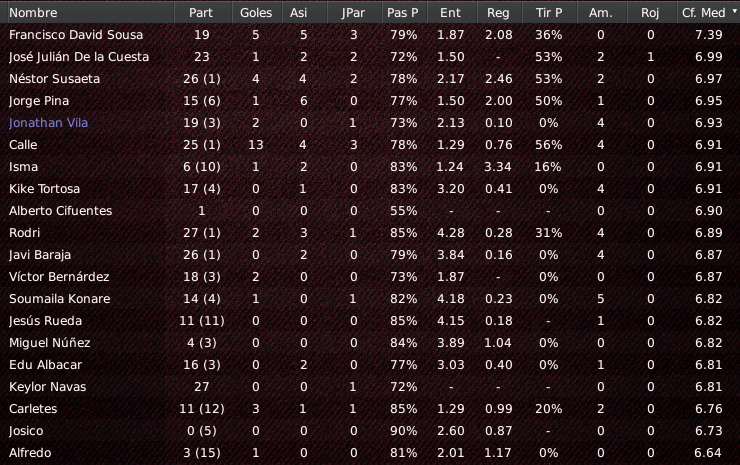Click the sort arrow on Cf. Med column
Image resolution: width=740 pixels, height=465 pixels.
coord(734,10)
